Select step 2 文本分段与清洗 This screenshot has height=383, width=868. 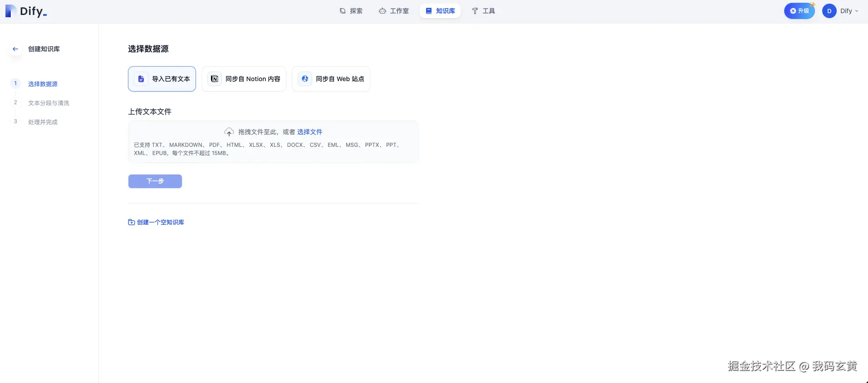point(49,103)
